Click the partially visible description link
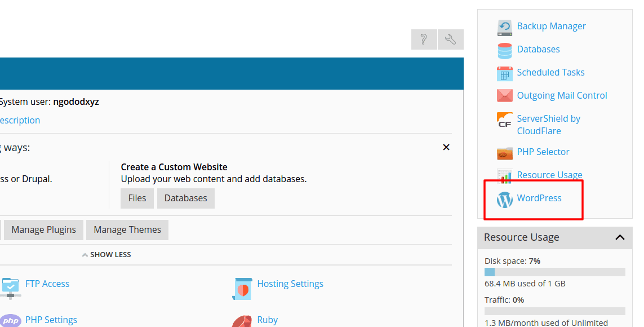Viewport: 644px width, 327px height. coord(20,120)
